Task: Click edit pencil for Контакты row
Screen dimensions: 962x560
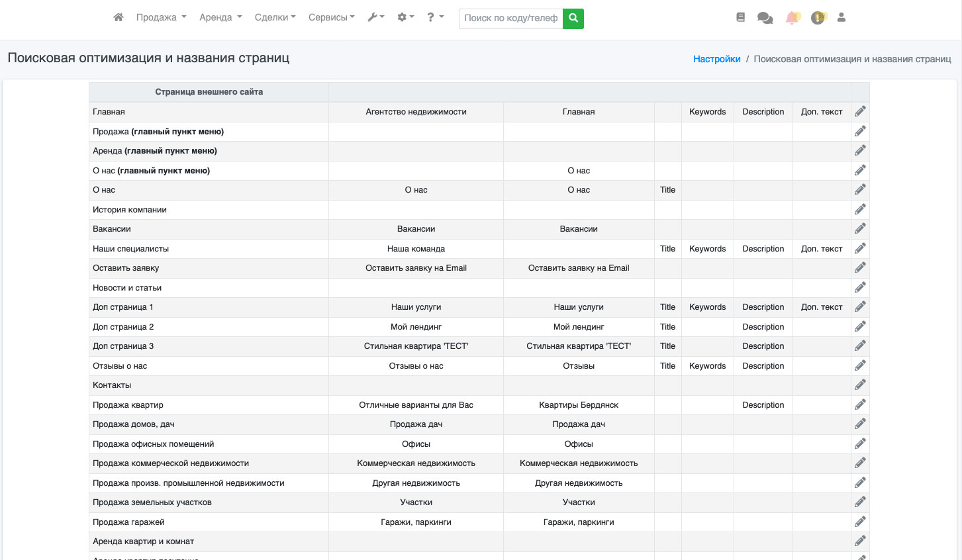Action: tap(860, 385)
